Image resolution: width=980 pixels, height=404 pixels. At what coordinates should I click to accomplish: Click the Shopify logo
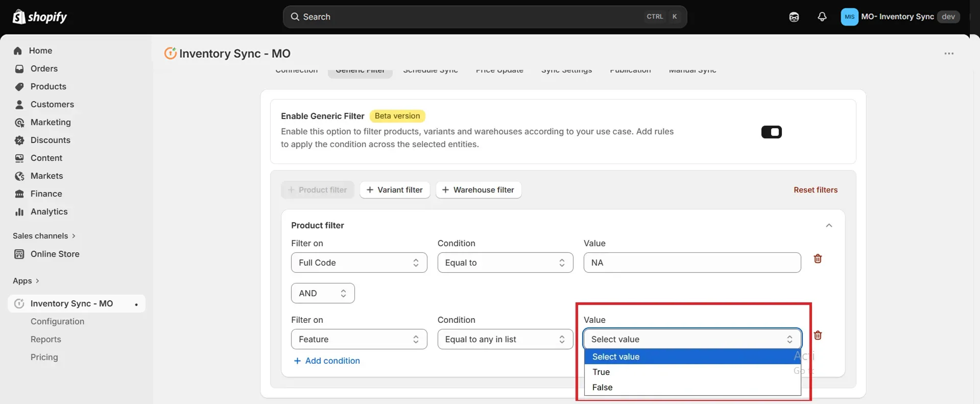pos(40,17)
